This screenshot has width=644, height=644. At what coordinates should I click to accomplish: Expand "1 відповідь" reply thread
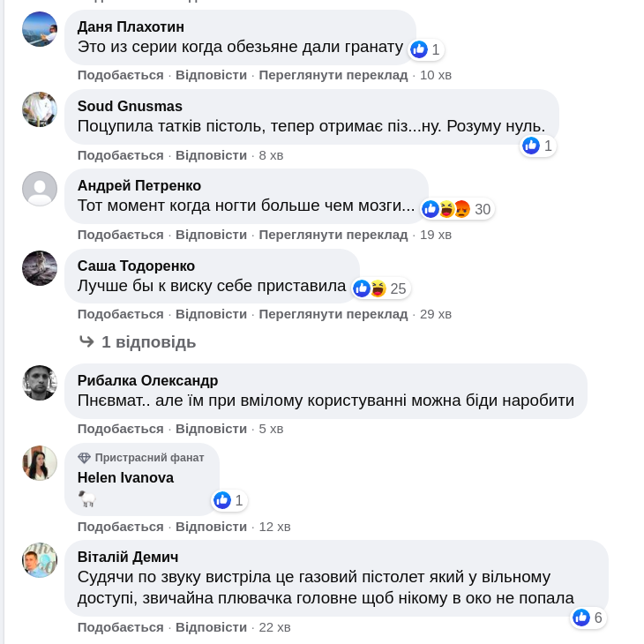[148, 341]
